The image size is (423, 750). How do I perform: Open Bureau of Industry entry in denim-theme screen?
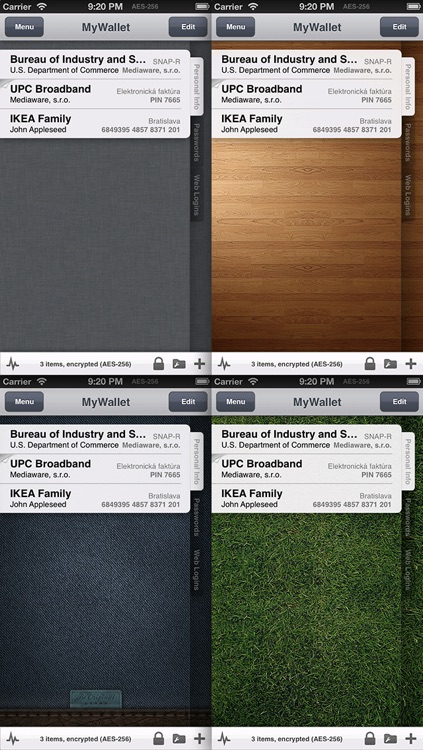(x=95, y=439)
